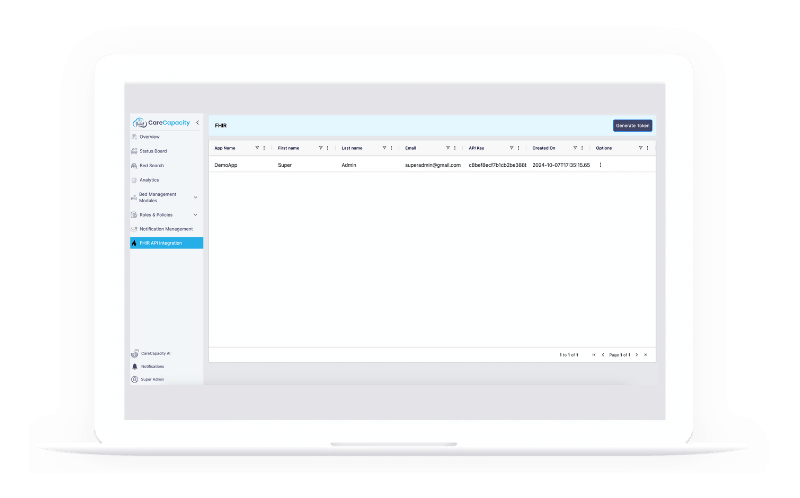The width and height of the screenshot is (800, 498).
Task: Click the First name column filter icon
Action: point(321,147)
